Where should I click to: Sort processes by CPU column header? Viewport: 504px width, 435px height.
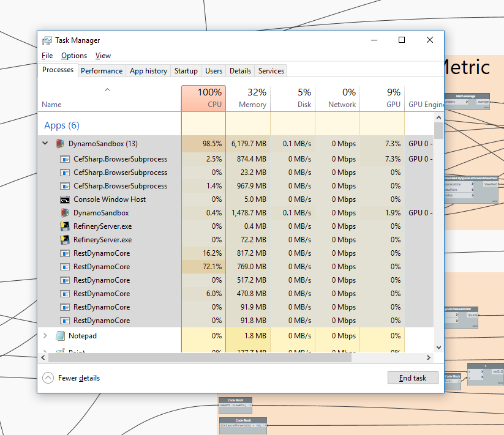203,99
